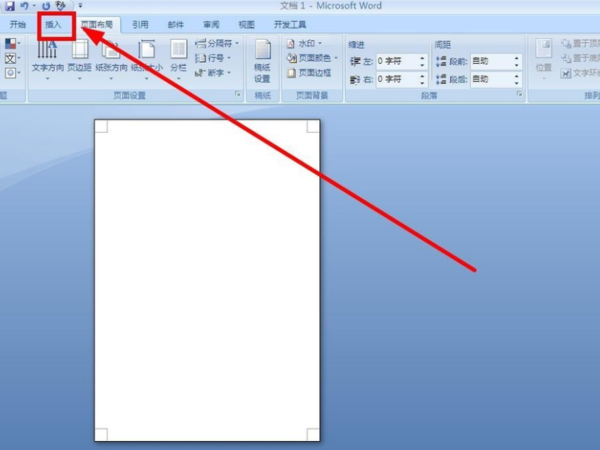This screenshot has height=450, width=600.
Task: Click the theme colors icon
Action: pos(12,44)
